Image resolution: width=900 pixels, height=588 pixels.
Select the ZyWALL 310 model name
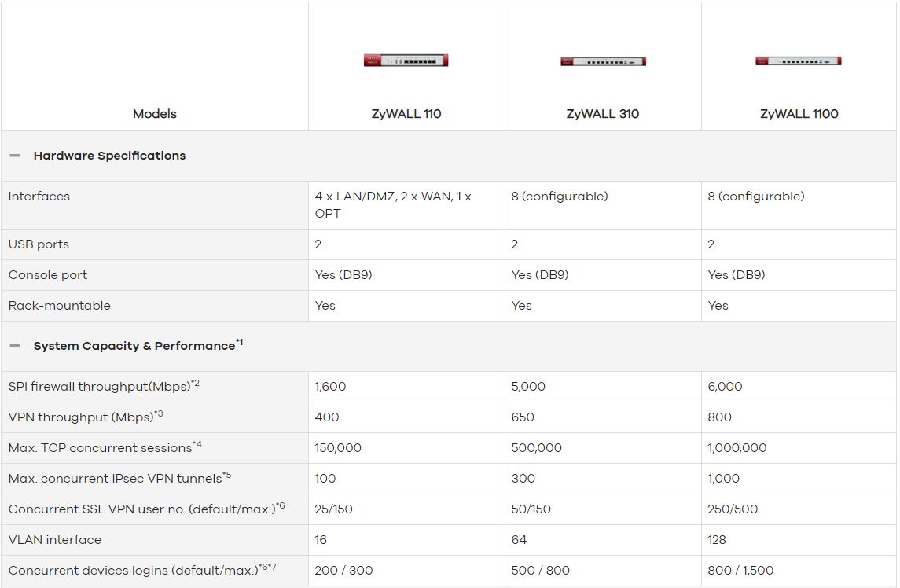603,114
